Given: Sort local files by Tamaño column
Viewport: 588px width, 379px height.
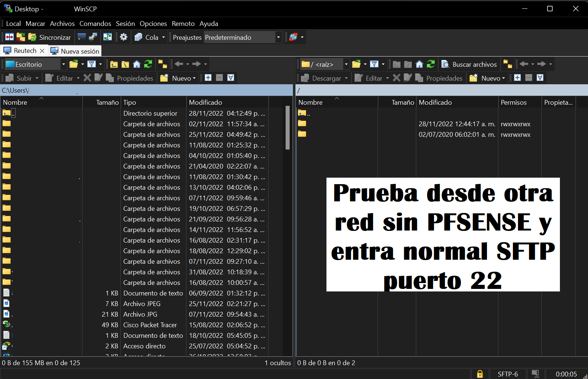Looking at the screenshot, I should tap(102, 102).
